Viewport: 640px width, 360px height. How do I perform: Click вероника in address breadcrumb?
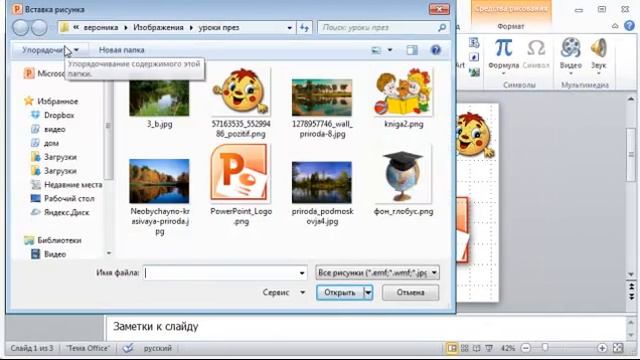[101, 28]
